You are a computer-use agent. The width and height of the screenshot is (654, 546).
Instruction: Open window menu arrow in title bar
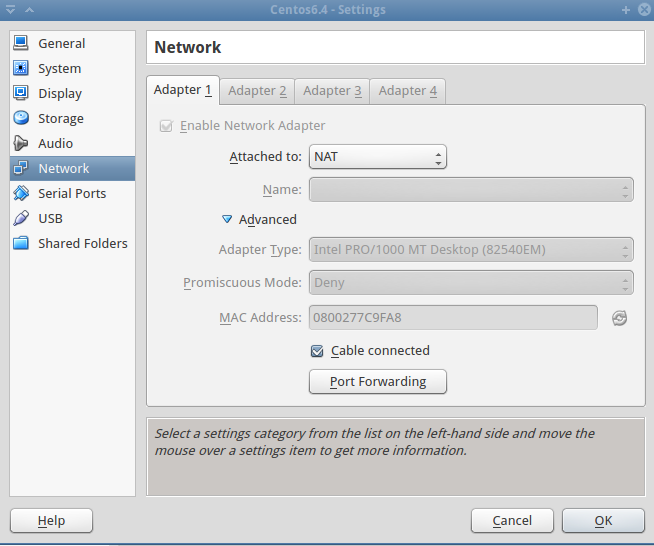10,9
